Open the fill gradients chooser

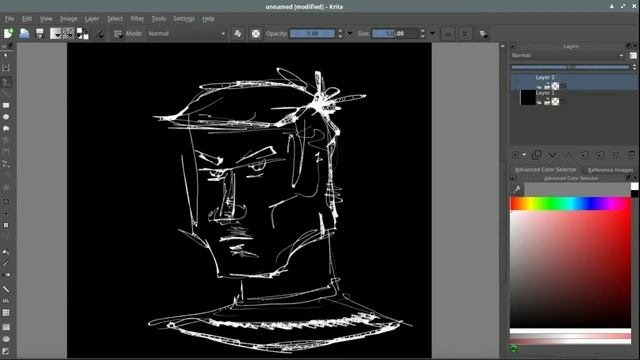point(56,33)
